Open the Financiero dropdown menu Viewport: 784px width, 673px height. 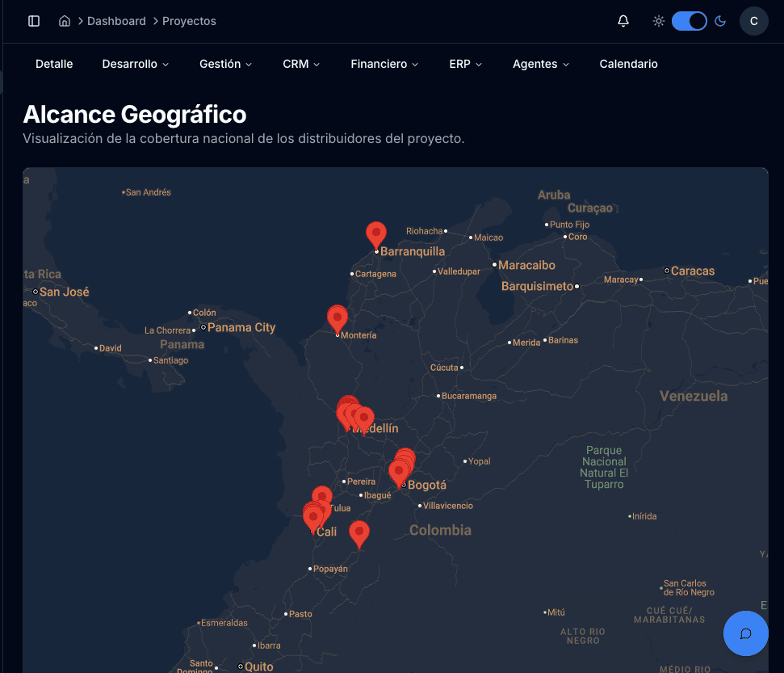tap(384, 64)
